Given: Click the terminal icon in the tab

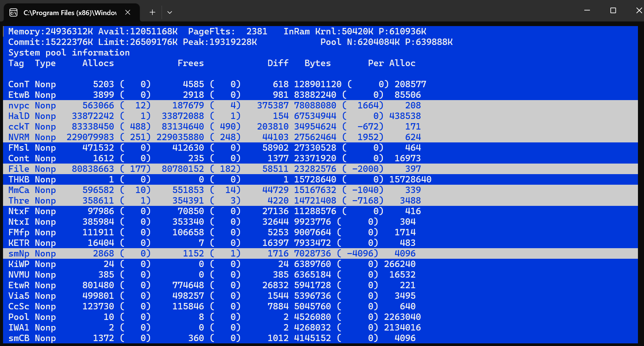Looking at the screenshot, I should pos(13,12).
